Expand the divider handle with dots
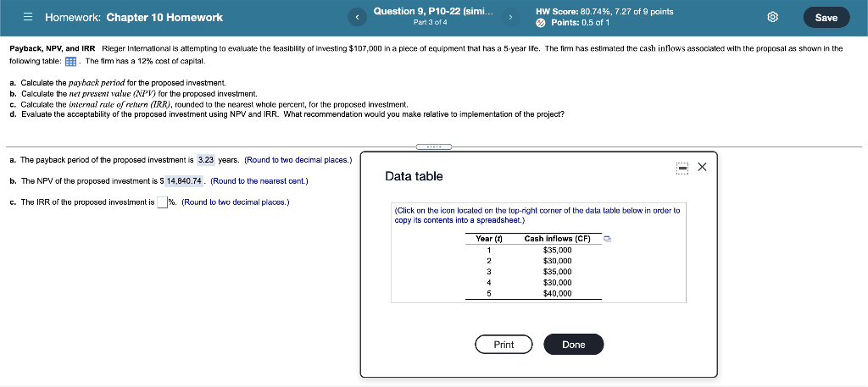The image size is (868, 387). pyautogui.click(x=434, y=147)
